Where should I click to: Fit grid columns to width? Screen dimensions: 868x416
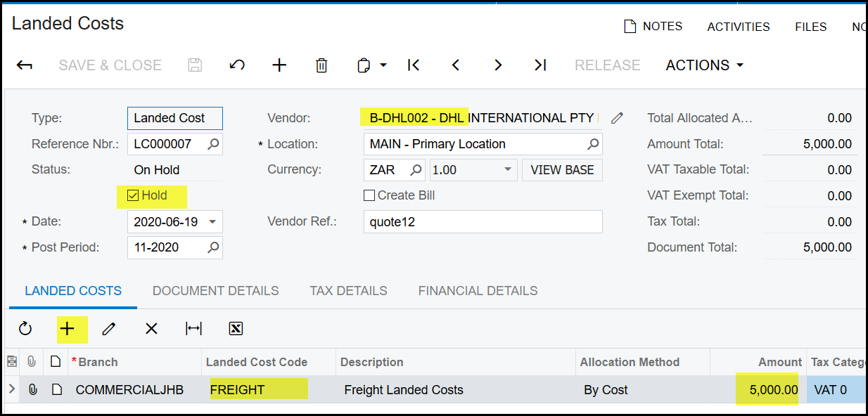[x=193, y=329]
